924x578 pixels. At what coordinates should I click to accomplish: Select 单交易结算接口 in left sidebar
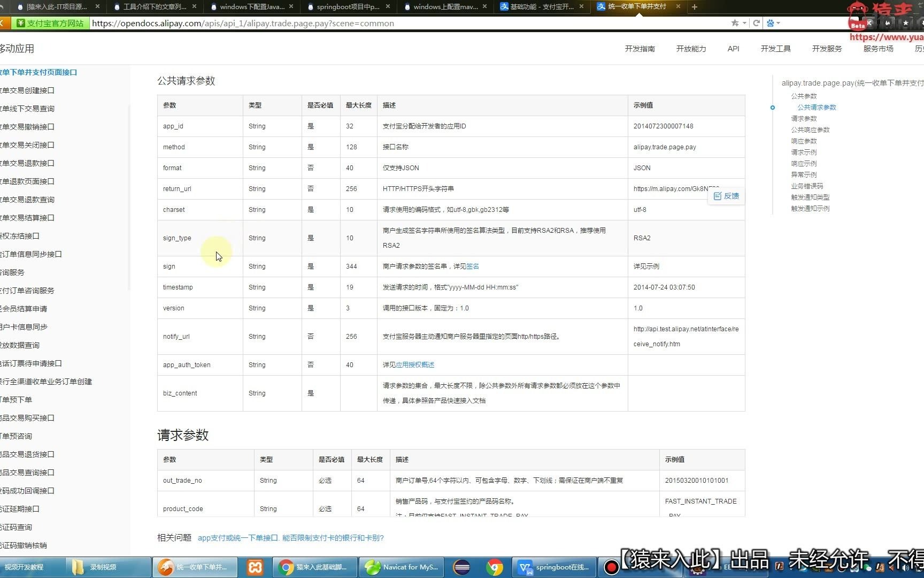point(27,218)
